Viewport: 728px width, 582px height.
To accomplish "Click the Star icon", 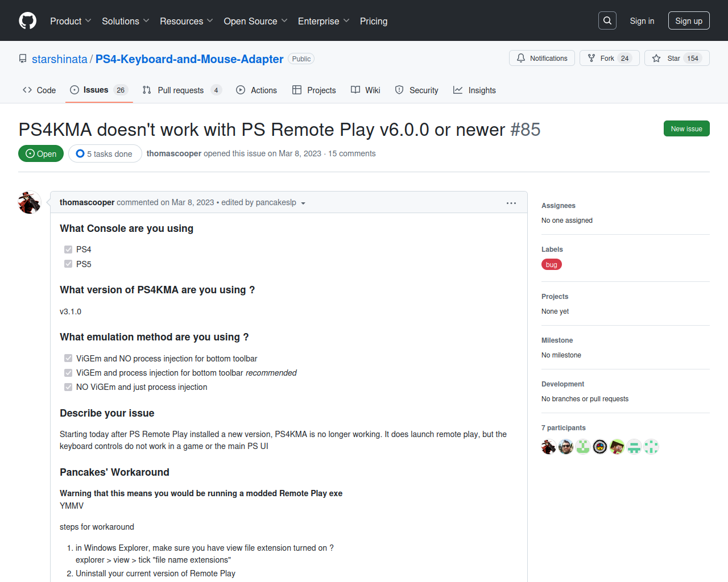I will (x=656, y=58).
